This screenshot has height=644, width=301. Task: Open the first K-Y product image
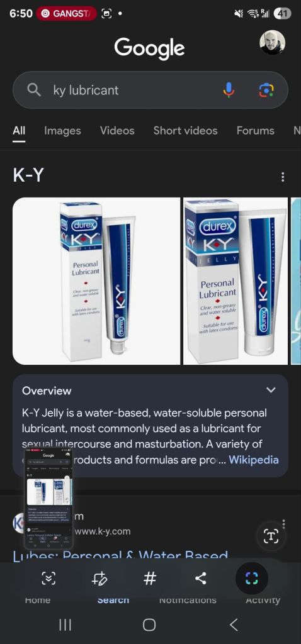pos(96,281)
